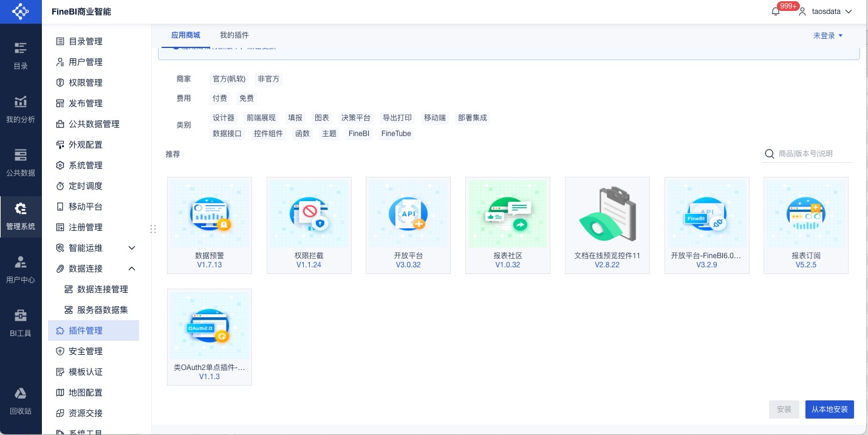868x435 pixels.
Task: Click the 从本地安装 button
Action: [829, 409]
